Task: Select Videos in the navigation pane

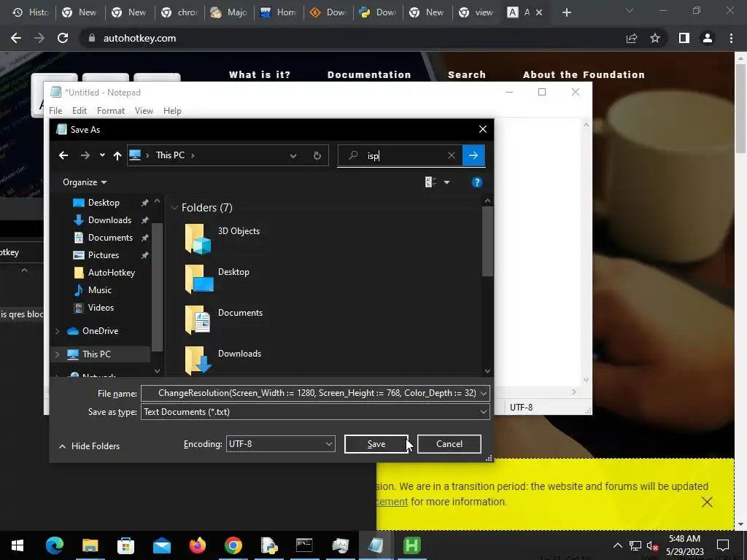Action: (101, 308)
